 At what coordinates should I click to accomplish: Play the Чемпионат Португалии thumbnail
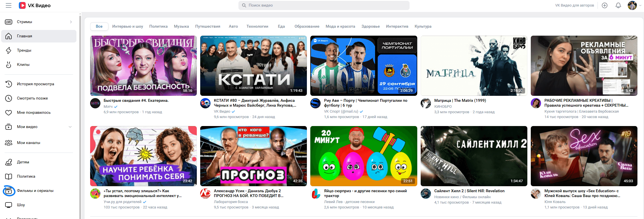364,66
